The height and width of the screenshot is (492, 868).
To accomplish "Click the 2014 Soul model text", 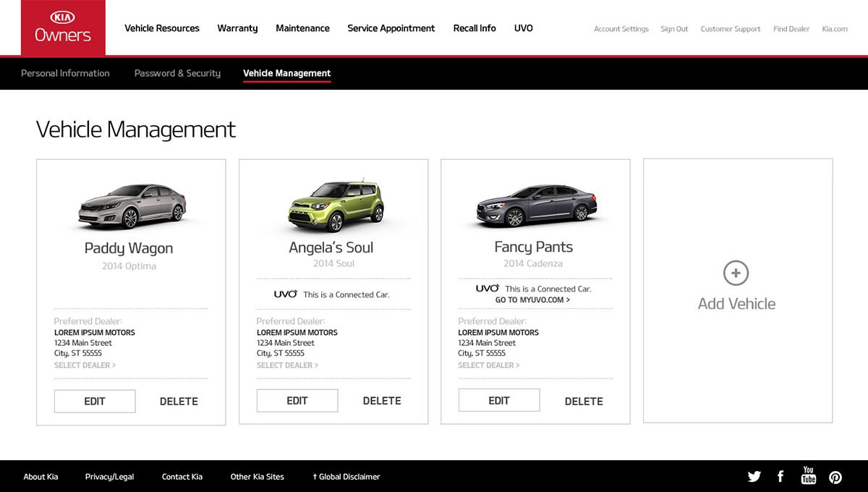I will 333,263.
